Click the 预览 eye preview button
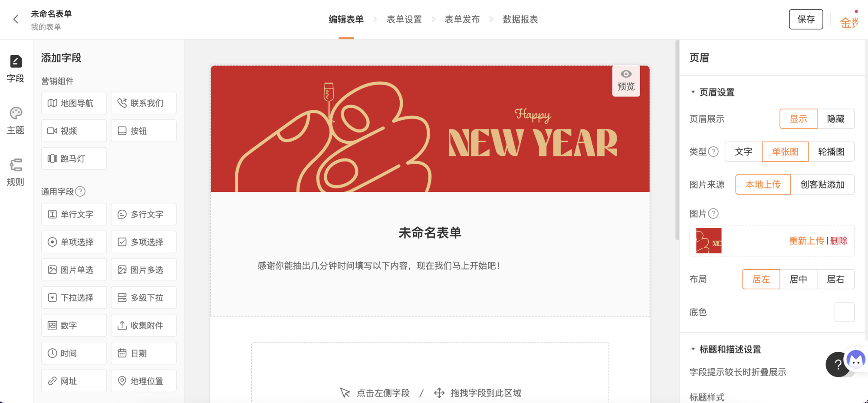Image resolution: width=868 pixels, height=403 pixels. click(626, 81)
